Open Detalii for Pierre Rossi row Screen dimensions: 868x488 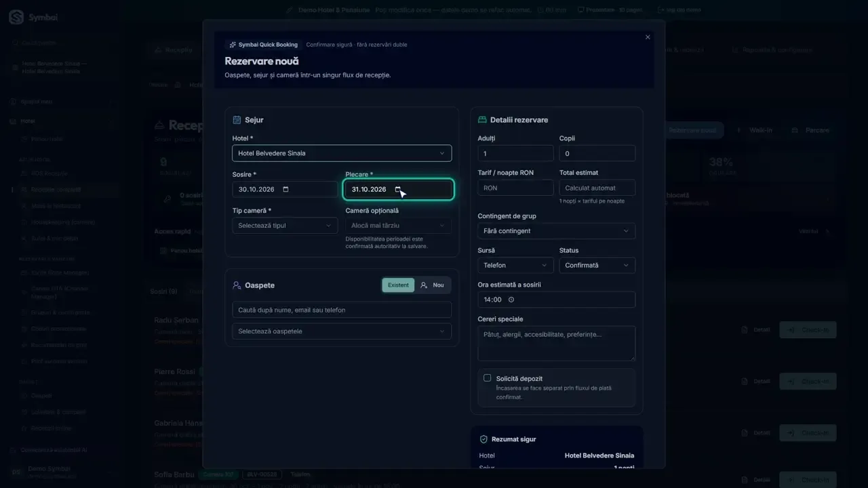click(x=756, y=381)
